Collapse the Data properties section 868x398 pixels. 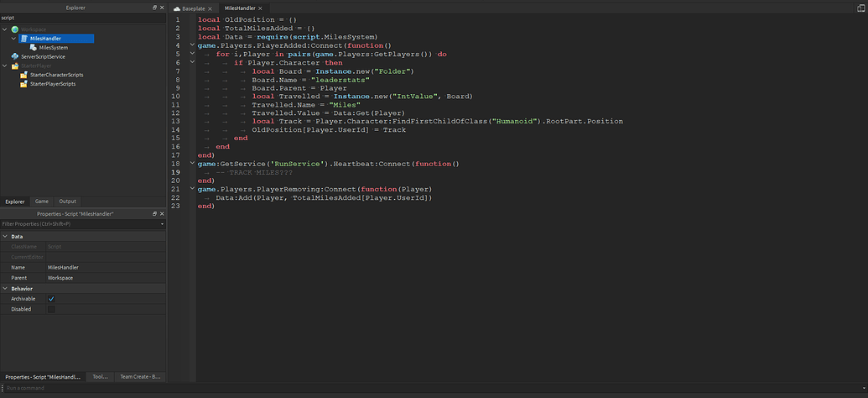tap(5, 237)
